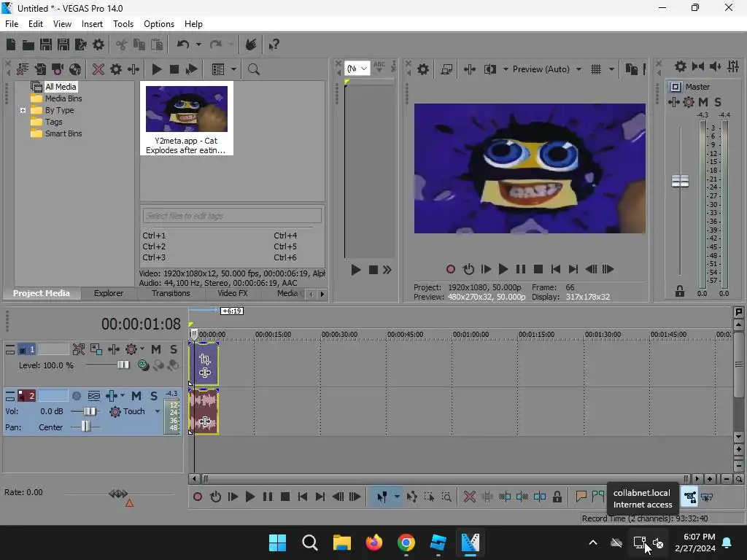This screenshot has height=560, width=747.
Task: Mute audio track 2
Action: tap(136, 396)
